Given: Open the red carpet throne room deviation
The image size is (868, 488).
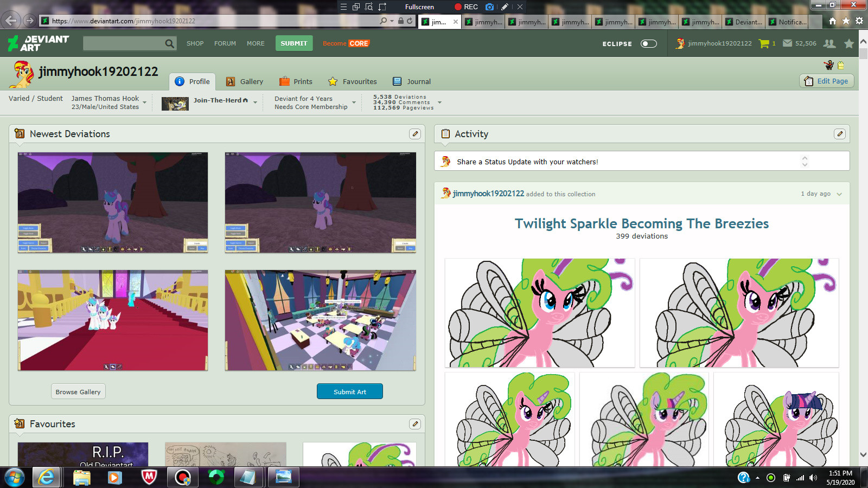Looking at the screenshot, I should 113,320.
